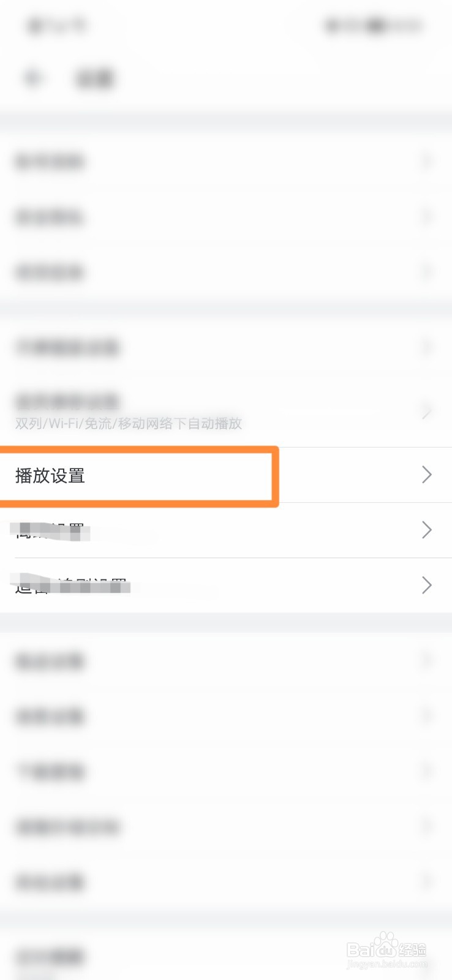This screenshot has height=980, width=452.
Task: Tap the blurred clock text in the status bar
Action: [x=58, y=26]
